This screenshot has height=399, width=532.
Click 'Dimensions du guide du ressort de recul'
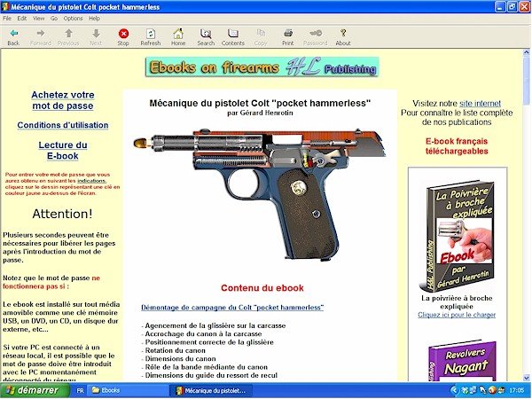pyautogui.click(x=211, y=375)
